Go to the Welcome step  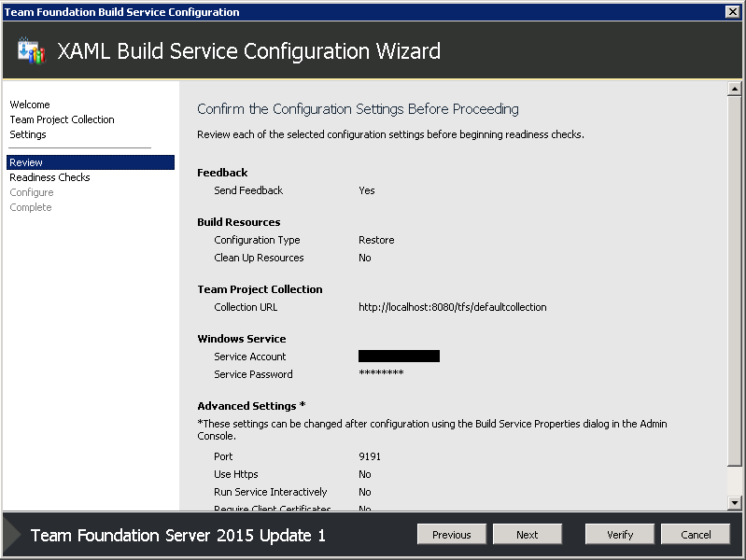pos(30,105)
